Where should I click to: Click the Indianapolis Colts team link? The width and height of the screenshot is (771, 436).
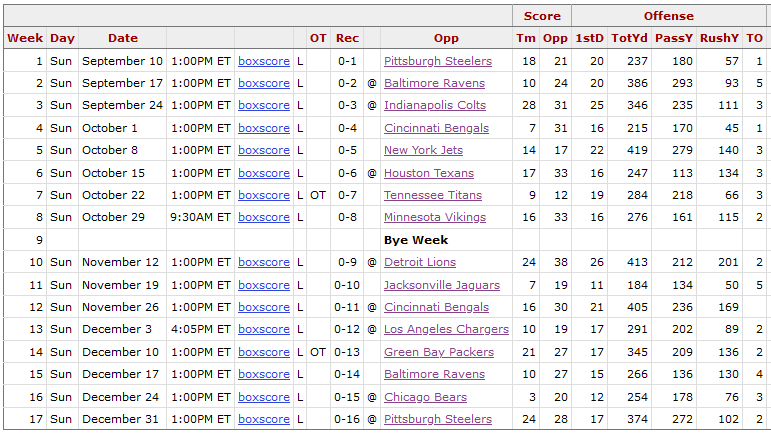coord(435,105)
